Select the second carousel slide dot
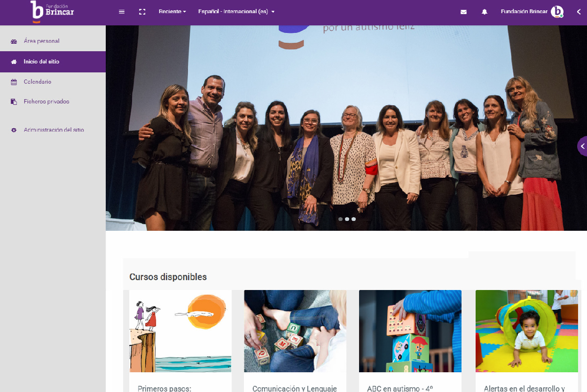Viewport: 587px width, 392px height. [x=347, y=219]
